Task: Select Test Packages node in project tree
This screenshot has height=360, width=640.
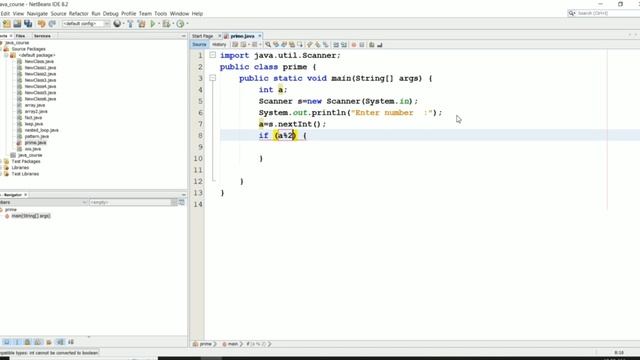Action: pyautogui.click(x=25, y=162)
